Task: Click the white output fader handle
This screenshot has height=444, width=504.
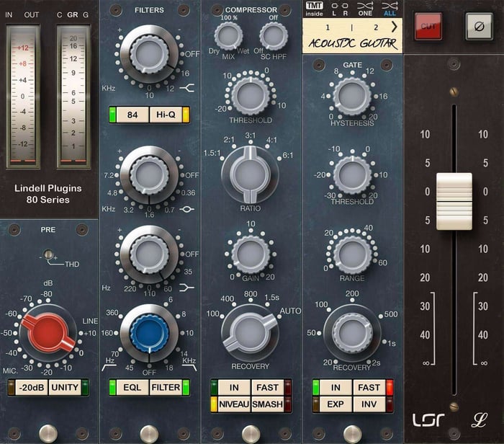Action: point(454,201)
